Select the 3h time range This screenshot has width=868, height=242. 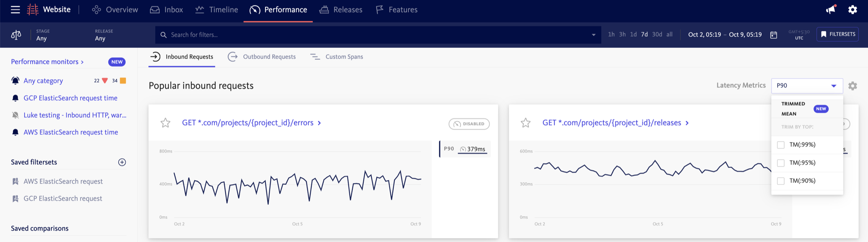pos(622,34)
